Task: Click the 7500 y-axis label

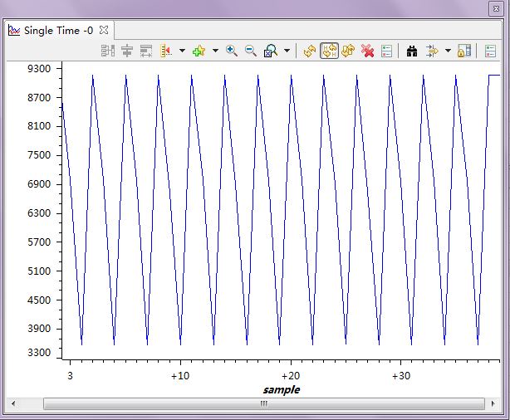Action: [39, 155]
